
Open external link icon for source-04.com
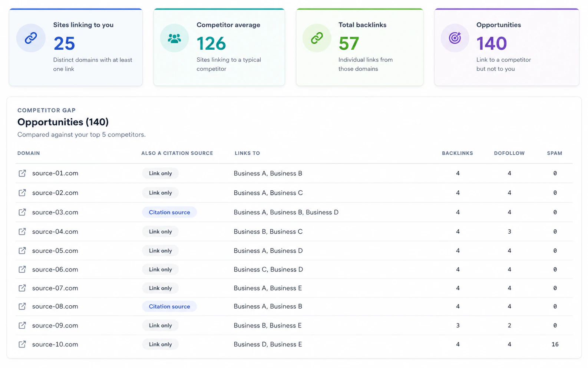[x=22, y=231]
